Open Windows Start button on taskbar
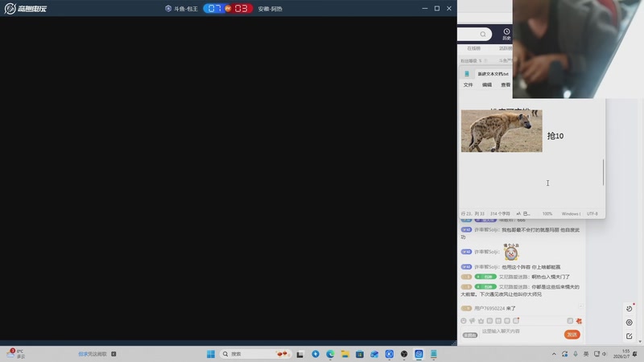This screenshot has width=644, height=362. click(211, 354)
